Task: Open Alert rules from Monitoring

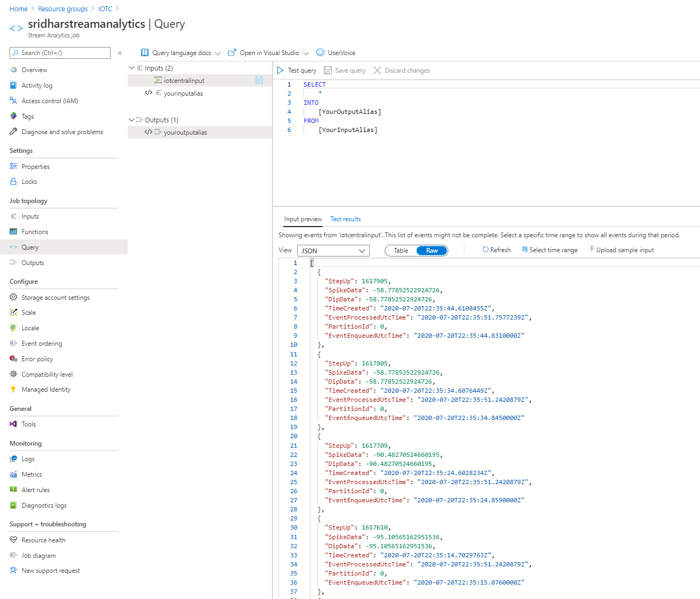Action: pos(35,489)
